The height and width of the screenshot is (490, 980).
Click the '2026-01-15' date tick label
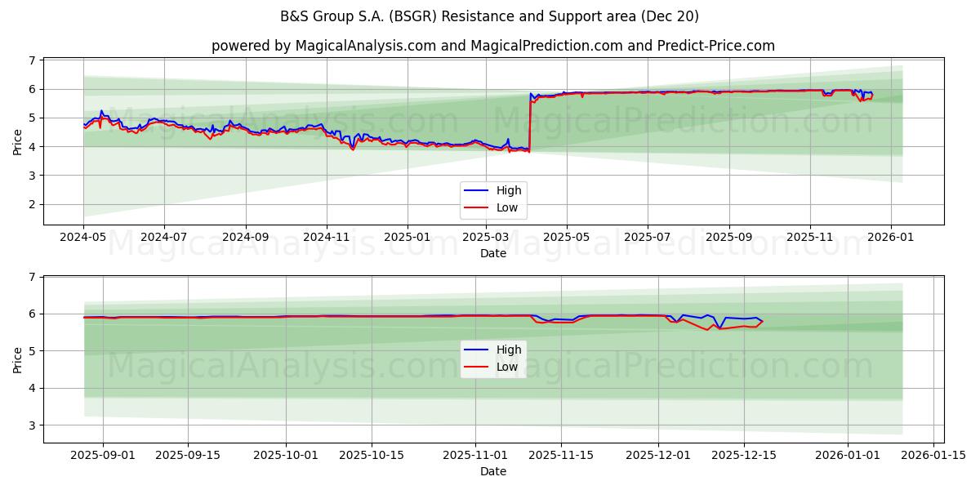[932, 457]
